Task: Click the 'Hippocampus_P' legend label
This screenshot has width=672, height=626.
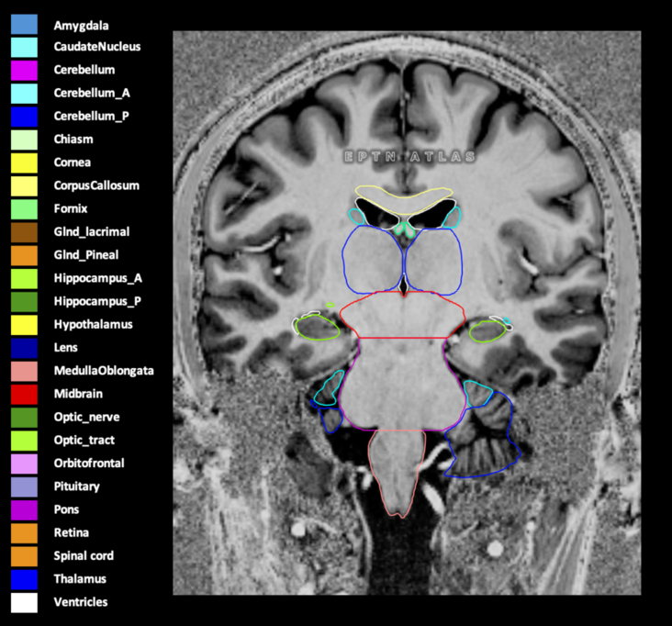Action: (x=97, y=301)
